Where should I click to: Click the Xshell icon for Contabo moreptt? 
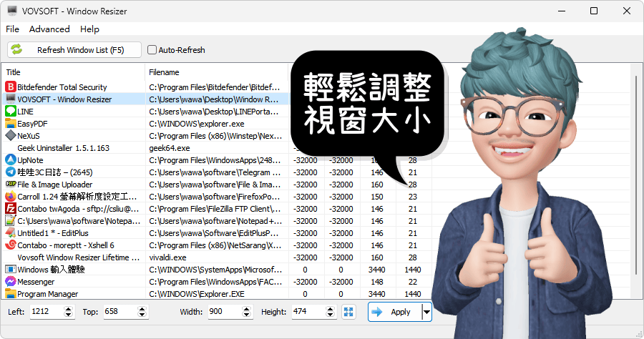point(11,245)
